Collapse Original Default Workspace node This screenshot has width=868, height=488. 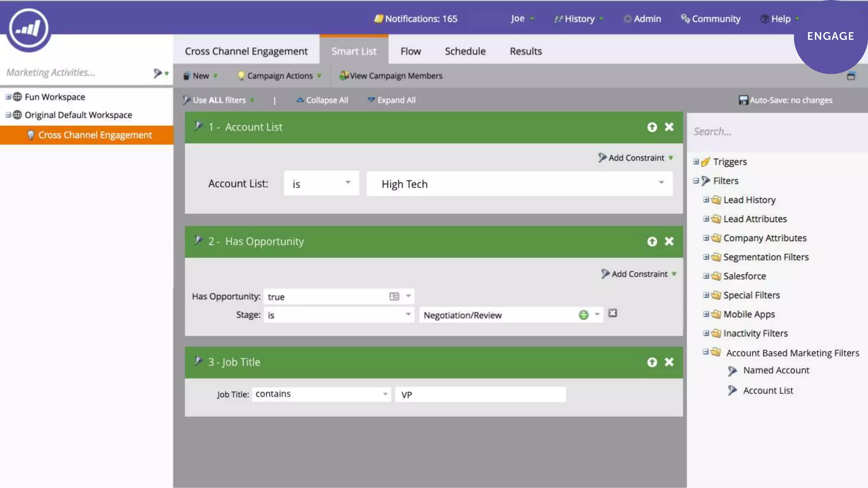point(8,115)
